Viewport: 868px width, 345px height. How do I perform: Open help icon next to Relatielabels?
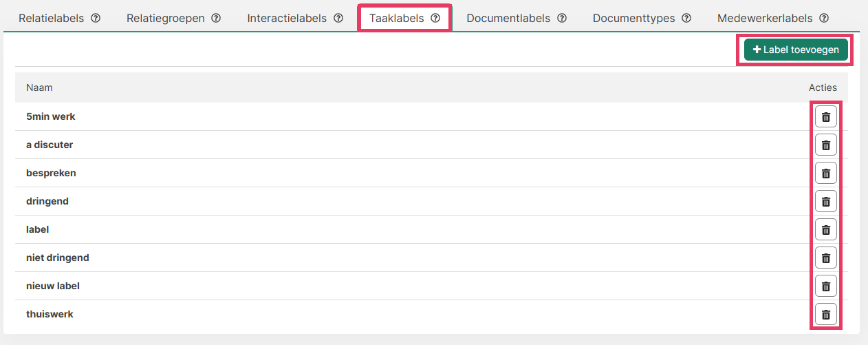point(96,19)
